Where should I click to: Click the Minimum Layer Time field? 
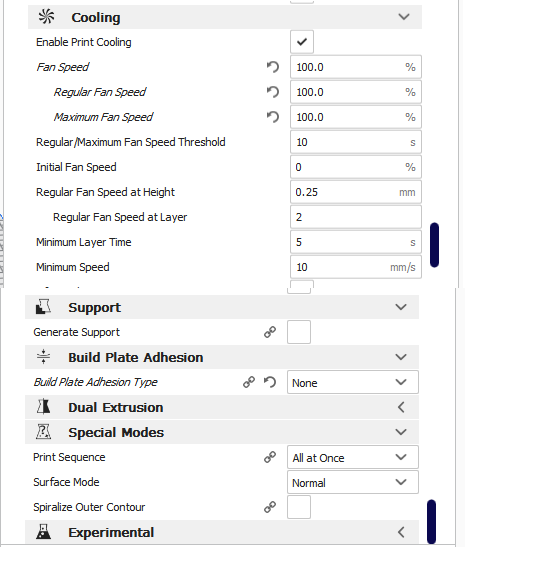[356, 242]
